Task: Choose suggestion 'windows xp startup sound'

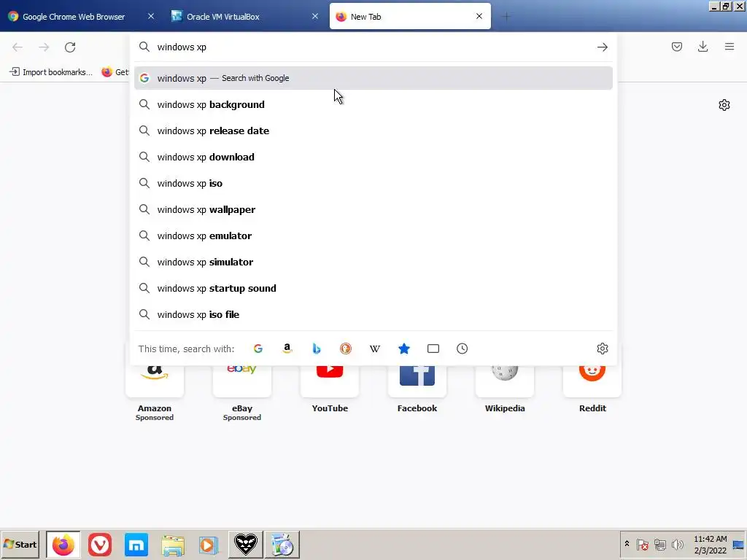Action: [373, 287]
